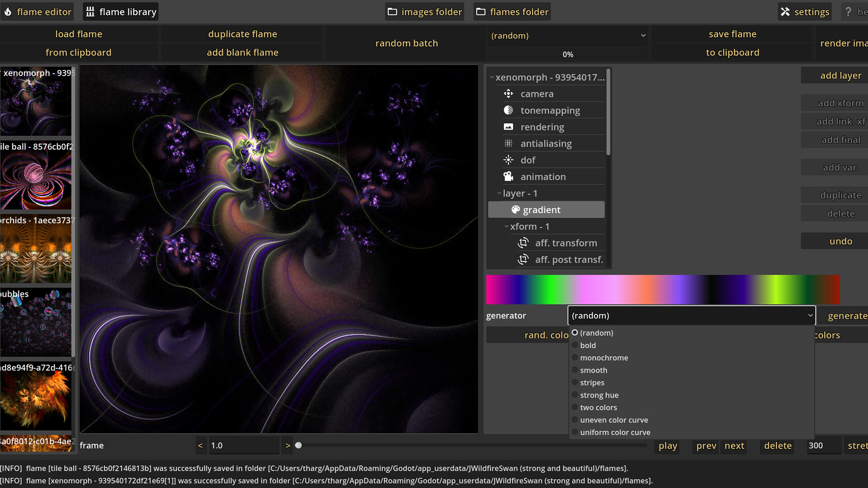Viewport: 868px width, 488px height.
Task: Click the gradient color strip preview
Action: point(663,289)
